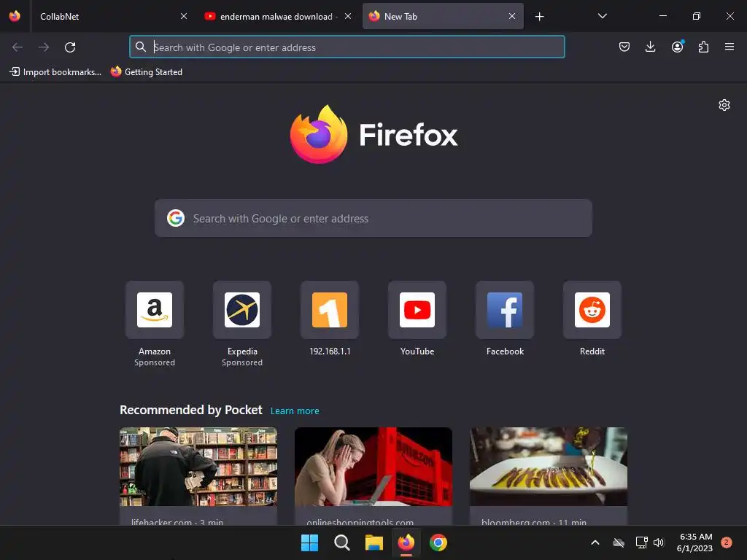
Task: Click the page's Google search box
Action: coord(373,218)
